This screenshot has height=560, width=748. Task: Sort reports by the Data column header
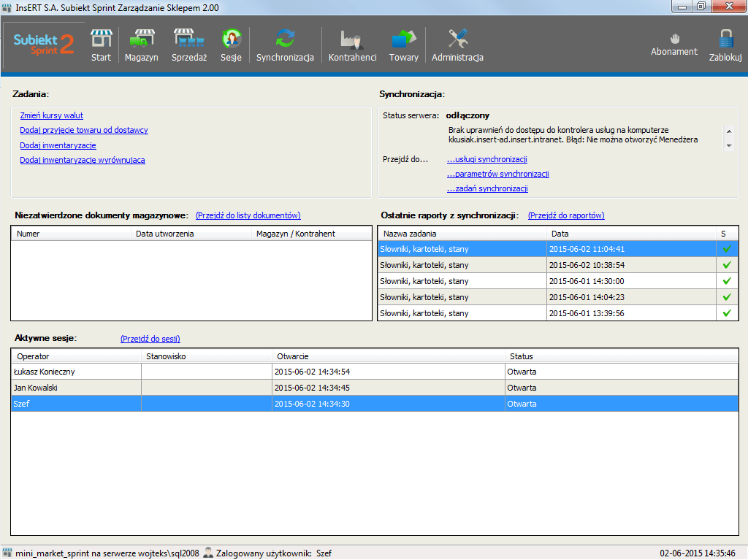(631, 234)
